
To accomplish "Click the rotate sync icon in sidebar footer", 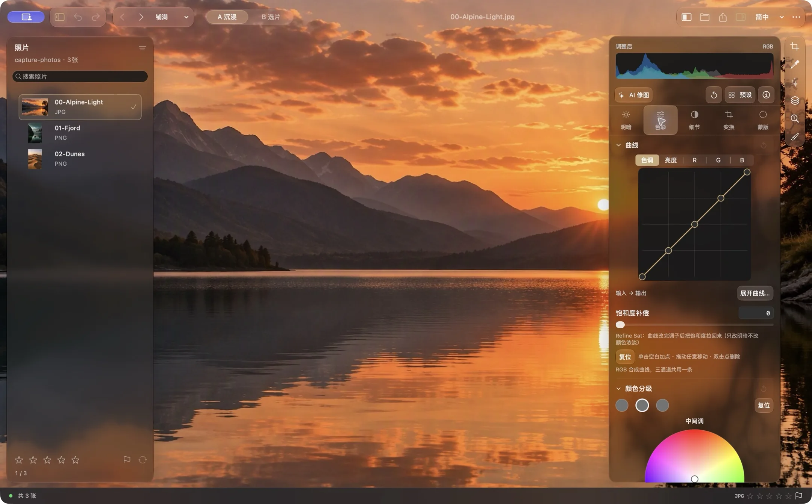I will [142, 460].
